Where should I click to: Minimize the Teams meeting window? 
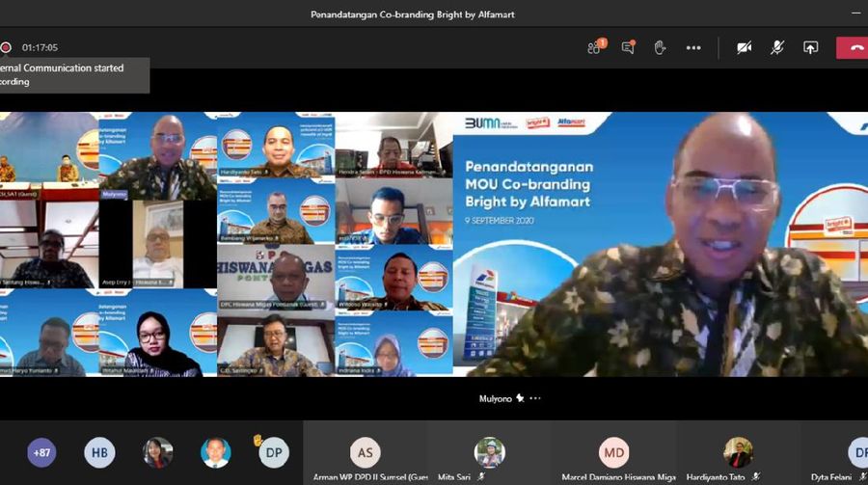click(855, 13)
